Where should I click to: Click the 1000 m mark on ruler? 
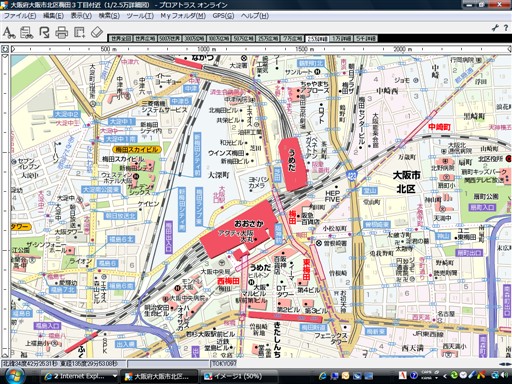click(206, 49)
